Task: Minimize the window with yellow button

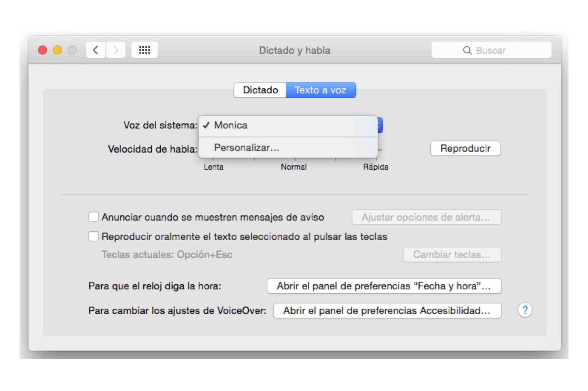Action: [57, 50]
